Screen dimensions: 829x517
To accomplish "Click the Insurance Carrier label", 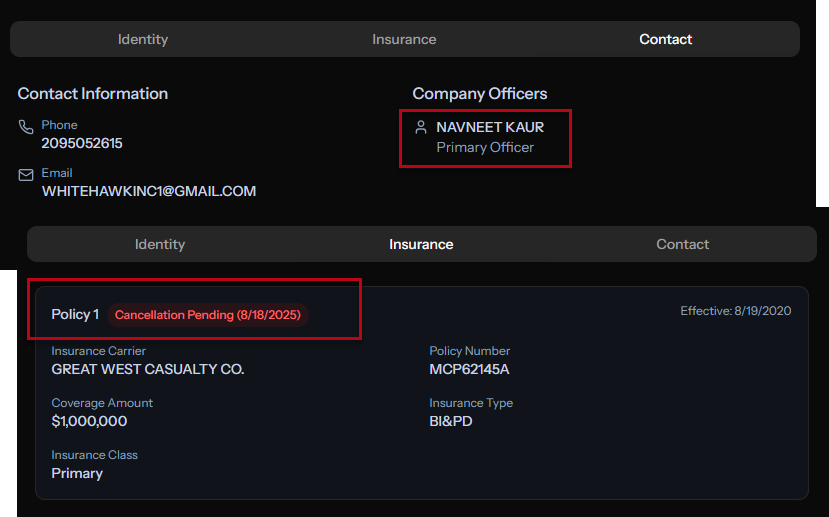I will coord(98,351).
